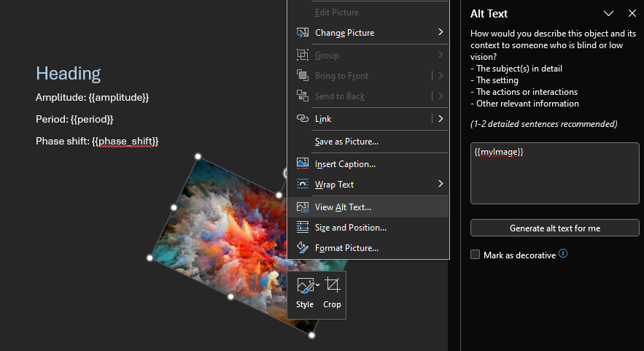Click the Size and Position icon
The width and height of the screenshot is (644, 351).
(303, 227)
